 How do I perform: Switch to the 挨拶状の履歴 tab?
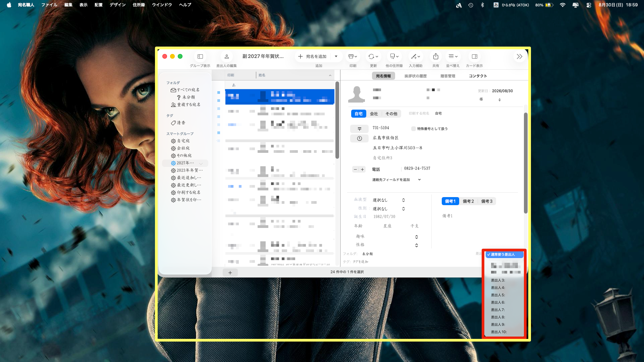coord(416,76)
